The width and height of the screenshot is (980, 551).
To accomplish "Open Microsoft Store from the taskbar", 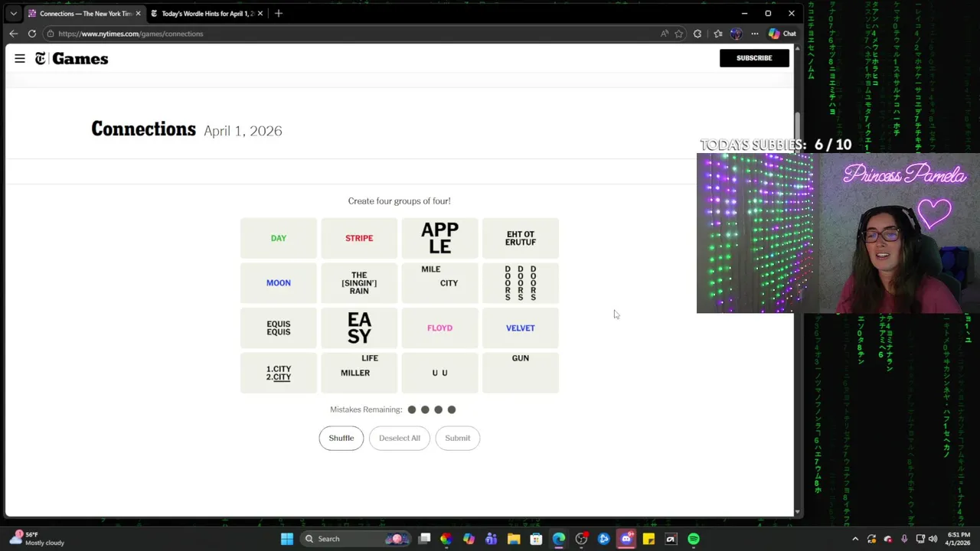I will point(536,539).
